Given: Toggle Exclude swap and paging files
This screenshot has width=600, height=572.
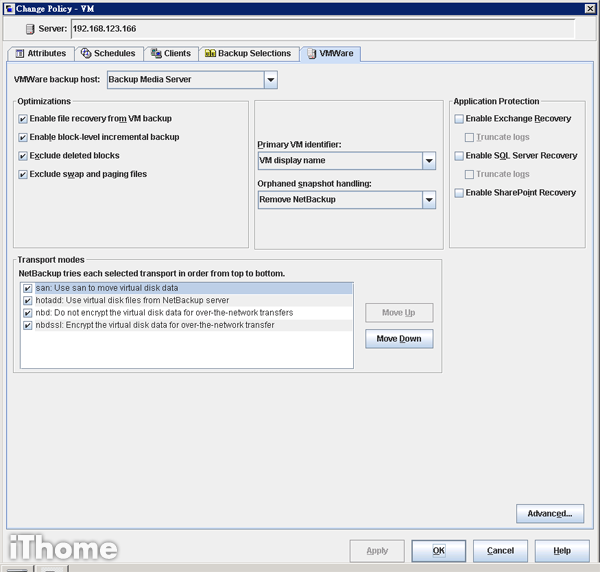Looking at the screenshot, I should pyautogui.click(x=23, y=174).
